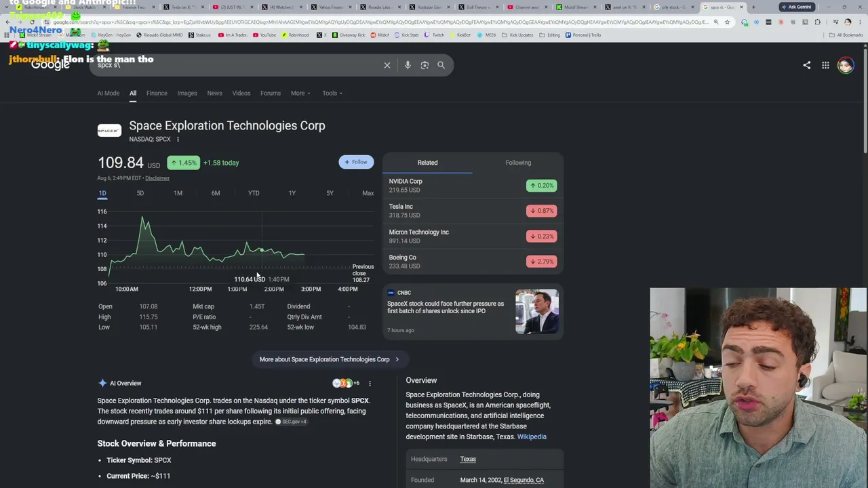Open the Tesla Inc related stock
Screen dimensions: 868x488
[x=473, y=211]
